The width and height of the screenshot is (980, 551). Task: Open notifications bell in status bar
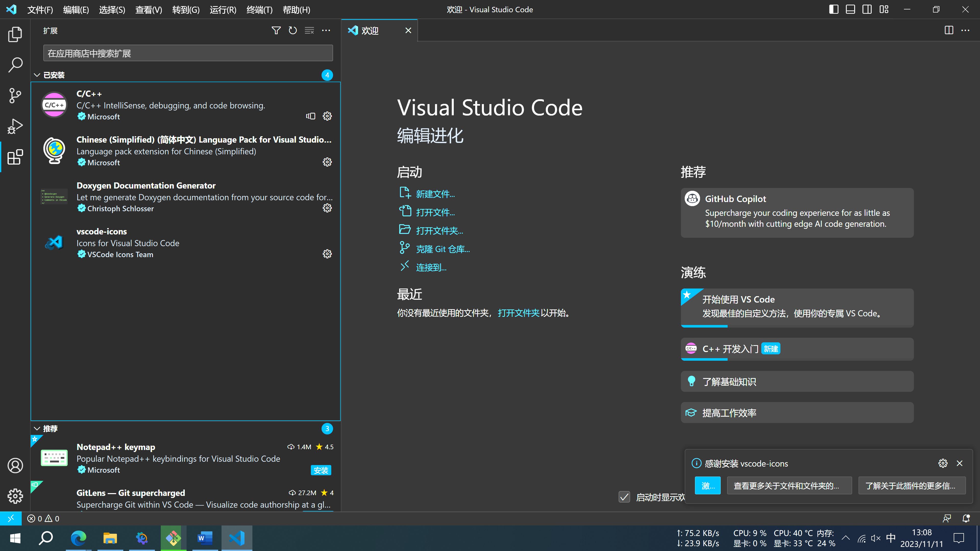[x=966, y=519]
